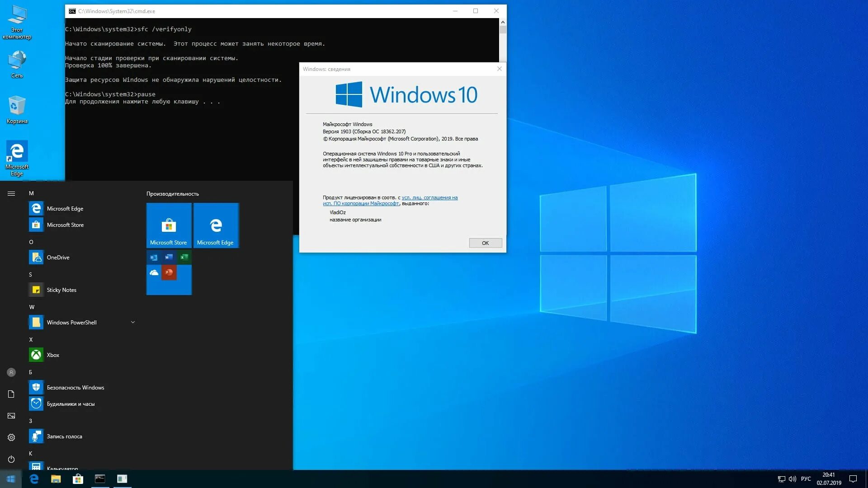
Task: Click the letter M section header
Action: point(31,193)
